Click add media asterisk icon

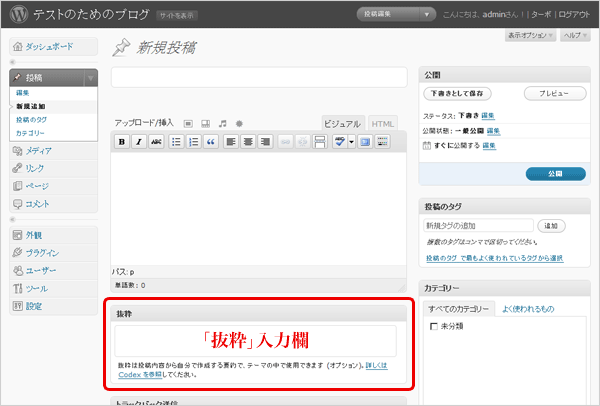pyautogui.click(x=239, y=124)
